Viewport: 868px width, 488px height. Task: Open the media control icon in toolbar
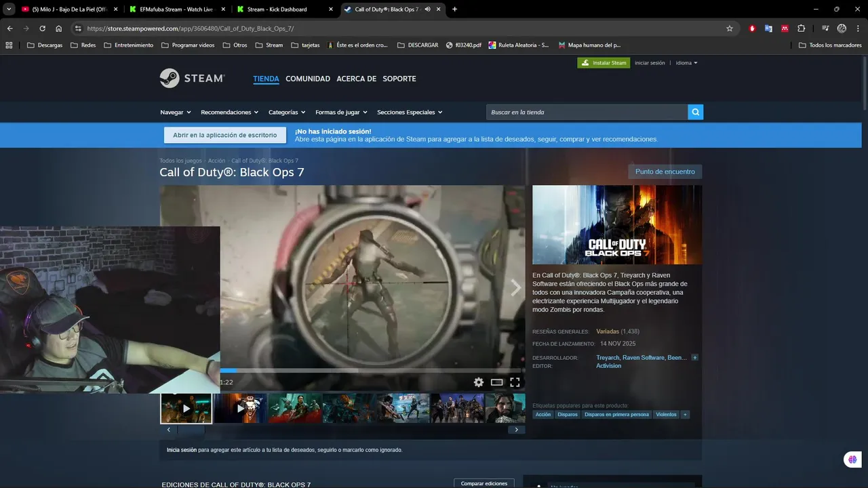coord(825,28)
